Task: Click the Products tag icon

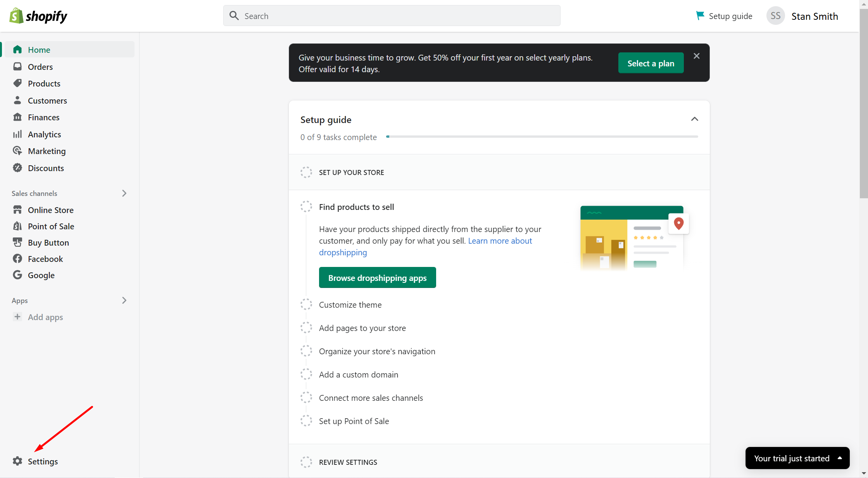Action: point(17,83)
